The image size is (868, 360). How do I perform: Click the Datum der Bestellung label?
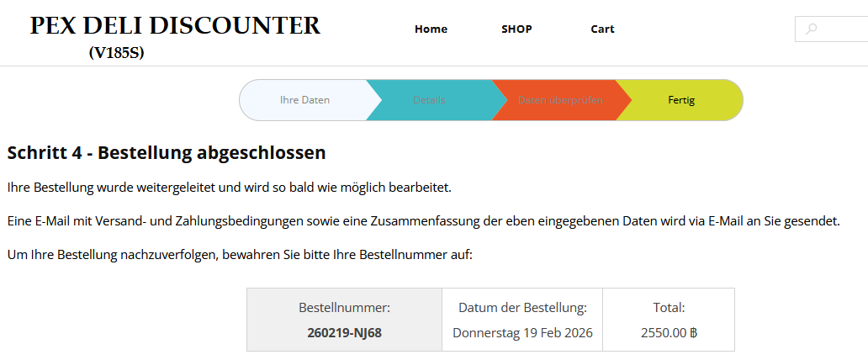(x=522, y=308)
